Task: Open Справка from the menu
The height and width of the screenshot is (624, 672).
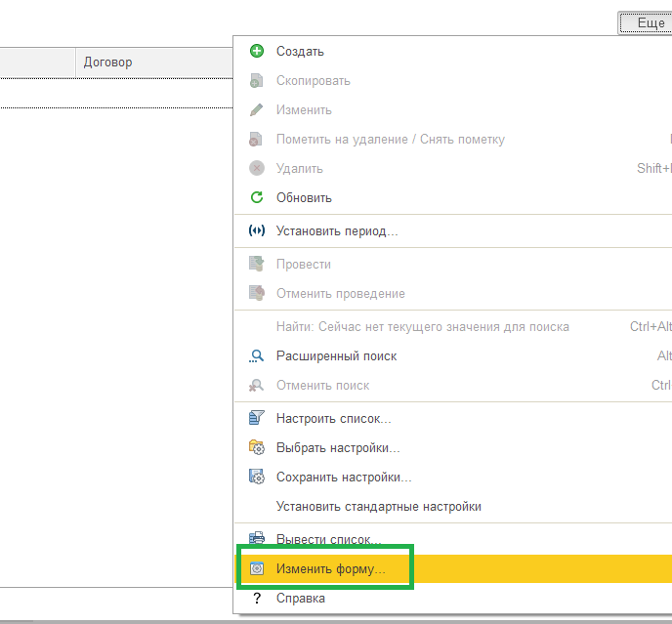Action: [x=453, y=598]
